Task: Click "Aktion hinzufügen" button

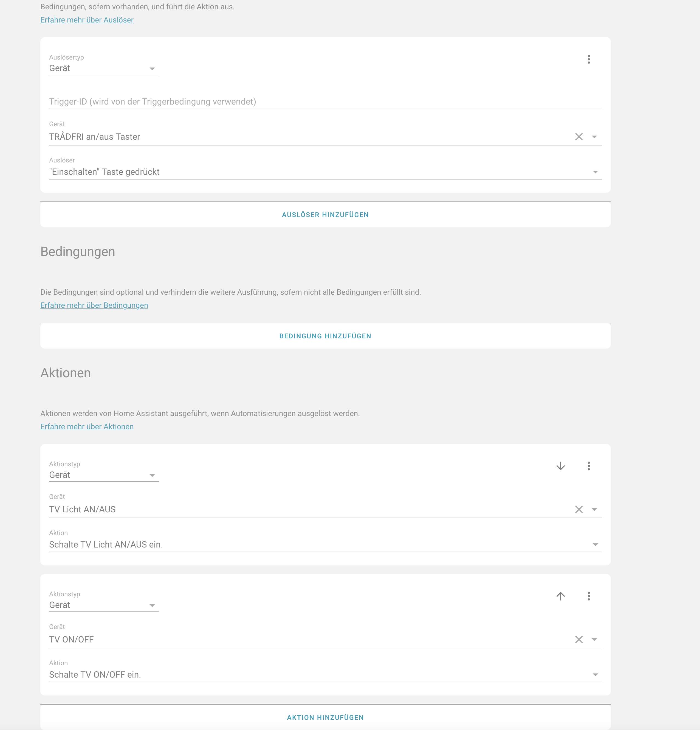Action: click(325, 717)
